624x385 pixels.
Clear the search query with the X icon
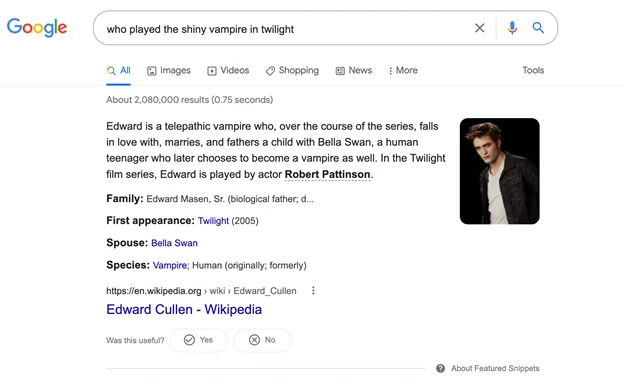[480, 28]
